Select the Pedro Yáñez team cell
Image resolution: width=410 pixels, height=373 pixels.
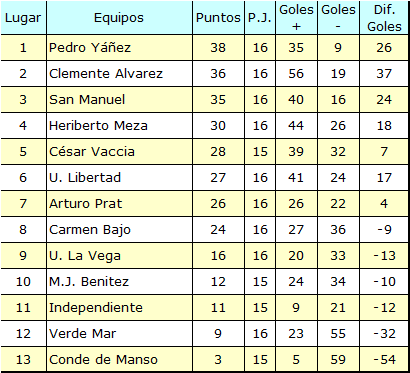click(119, 48)
